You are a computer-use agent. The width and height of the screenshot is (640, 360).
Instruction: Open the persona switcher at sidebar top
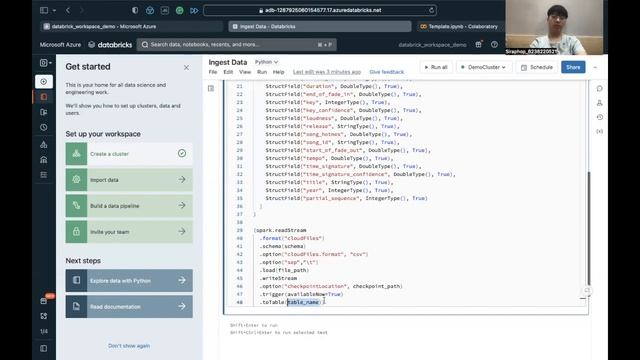point(45,63)
